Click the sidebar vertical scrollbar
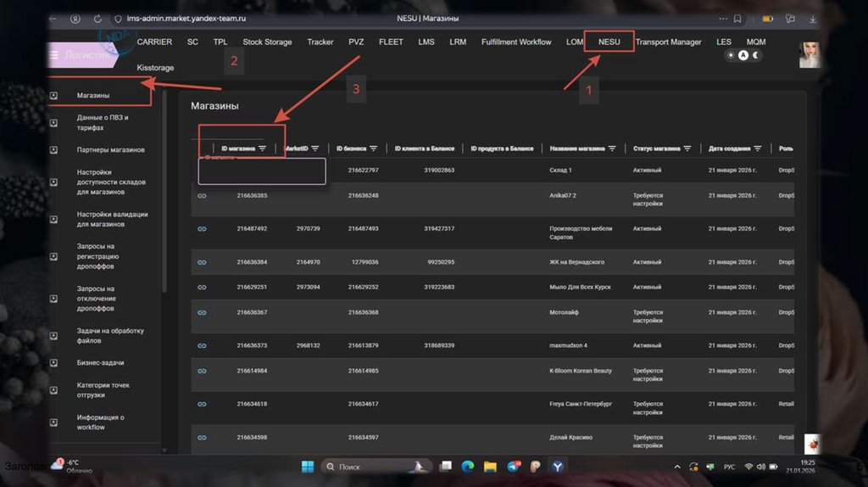 pos(164,191)
